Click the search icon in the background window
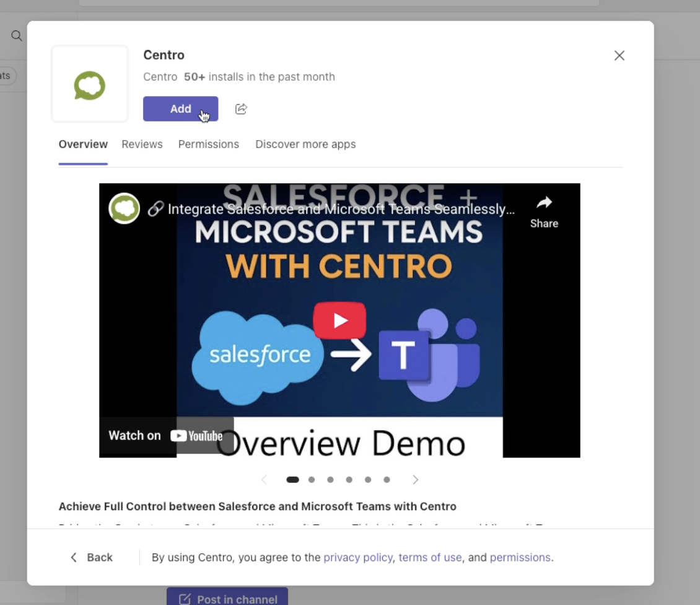The height and width of the screenshot is (605, 700). [17, 36]
